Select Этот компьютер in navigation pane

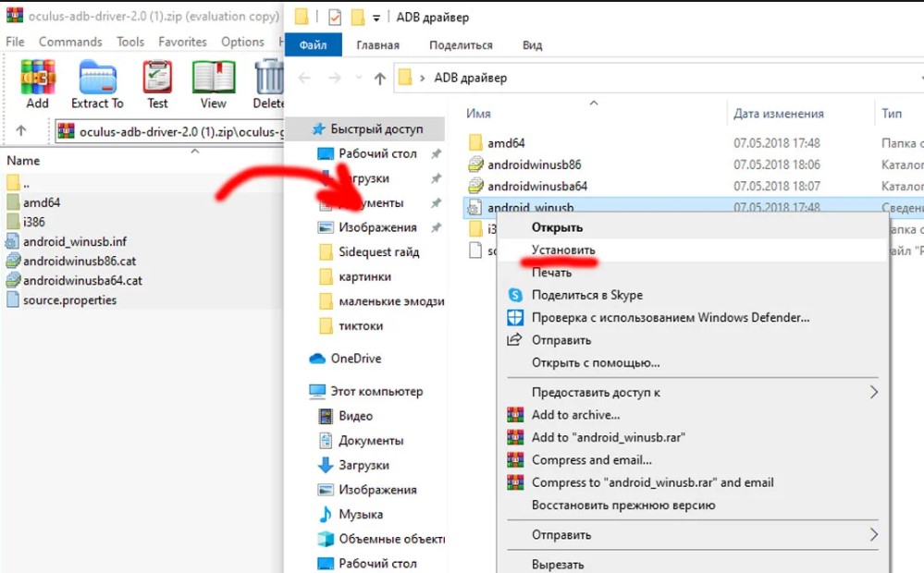[x=368, y=391]
